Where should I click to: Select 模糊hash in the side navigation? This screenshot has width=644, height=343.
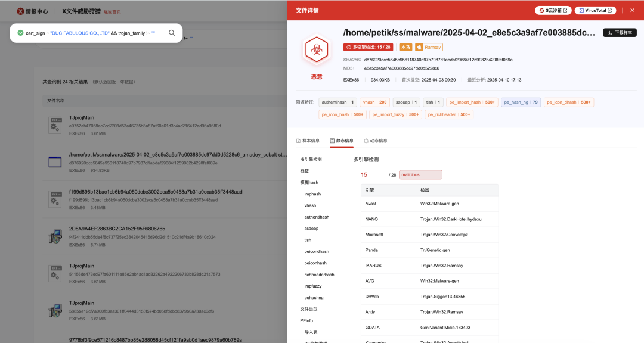point(309,182)
